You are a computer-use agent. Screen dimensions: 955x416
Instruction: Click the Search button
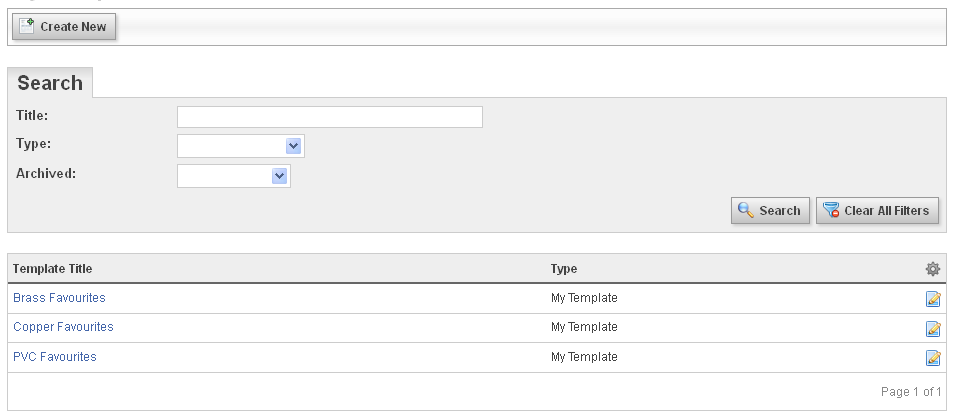coord(770,211)
